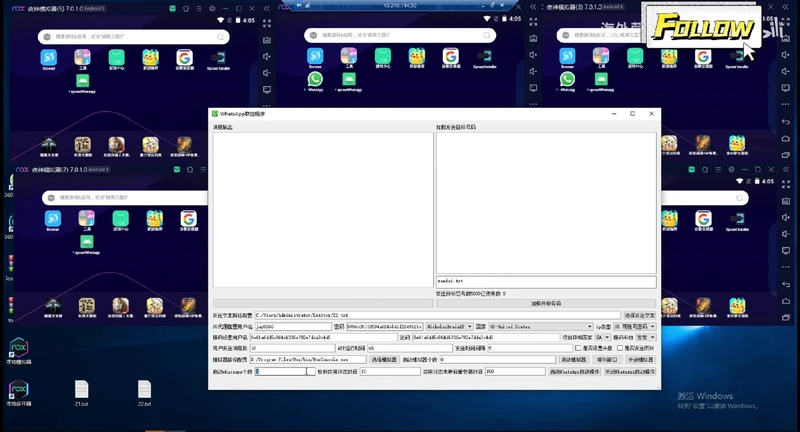Toggle the 是否发送图片 checkbox
This screenshot has height=432, width=800.
[x=620, y=348]
